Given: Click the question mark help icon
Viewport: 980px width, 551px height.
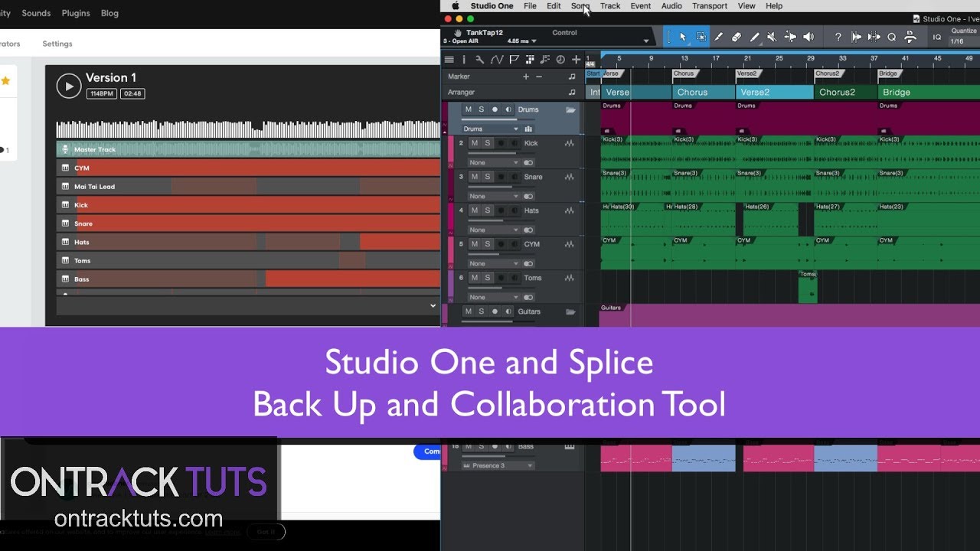Looking at the screenshot, I should tap(838, 37).
